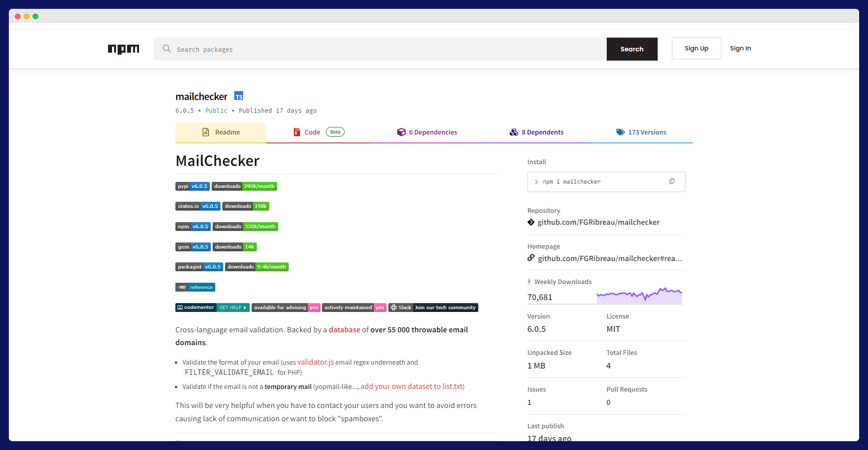
Task: Open the Sign In link
Action: 740,49
